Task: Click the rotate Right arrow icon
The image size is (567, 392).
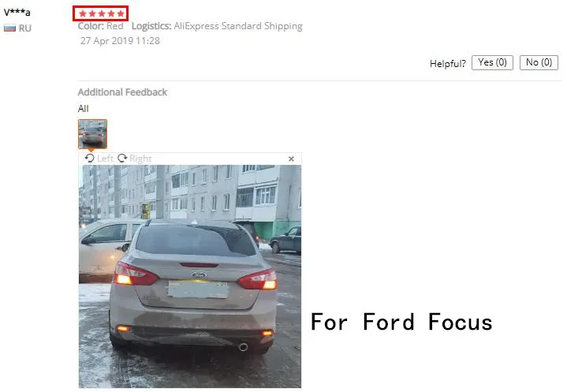Action: click(122, 159)
